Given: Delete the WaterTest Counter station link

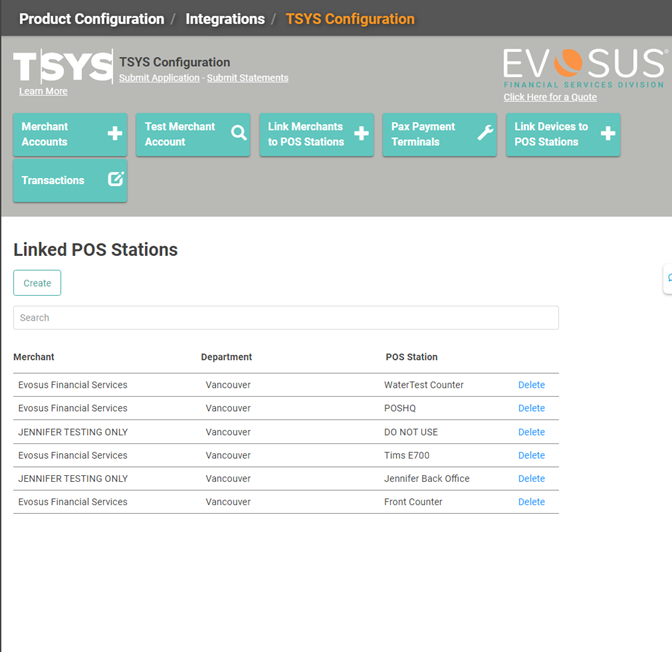Looking at the screenshot, I should point(531,385).
